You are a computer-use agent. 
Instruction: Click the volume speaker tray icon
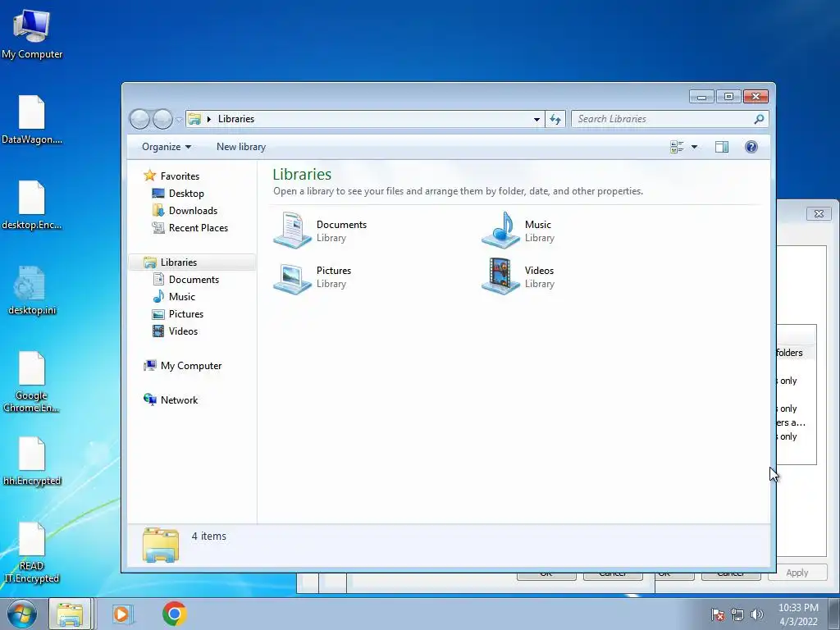[x=756, y=614]
